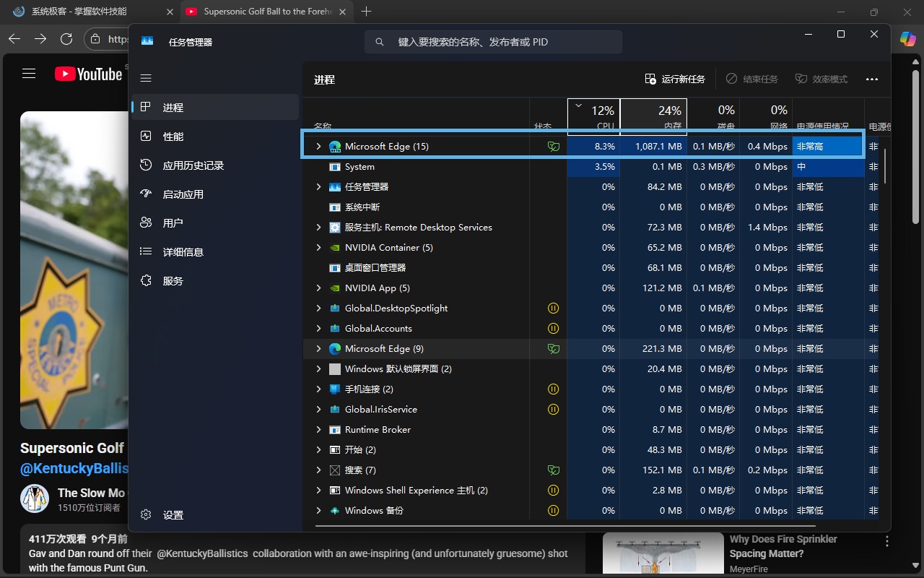Open the 应用历史记录 sidebar tab
This screenshot has width=924, height=578.
(215, 165)
